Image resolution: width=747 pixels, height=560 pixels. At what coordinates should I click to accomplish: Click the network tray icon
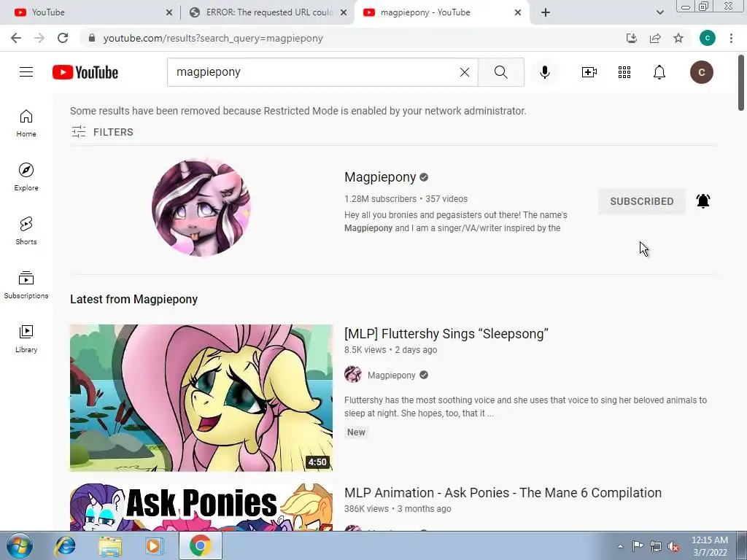(x=656, y=546)
